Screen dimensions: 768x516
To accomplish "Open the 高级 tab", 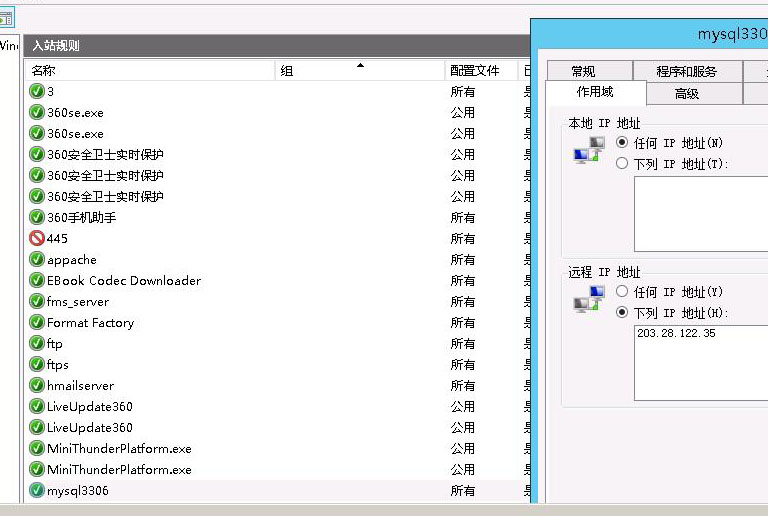I will coord(694,93).
